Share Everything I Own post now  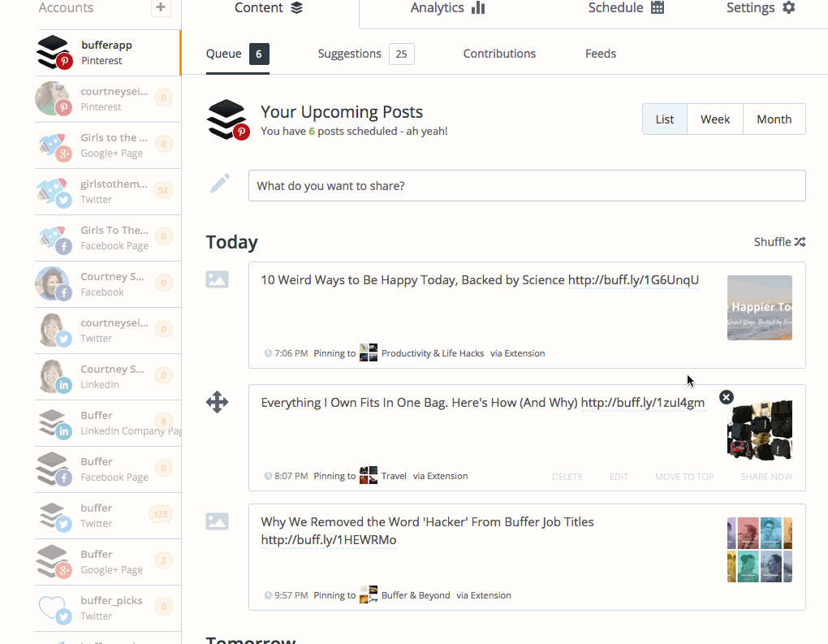[x=766, y=477]
